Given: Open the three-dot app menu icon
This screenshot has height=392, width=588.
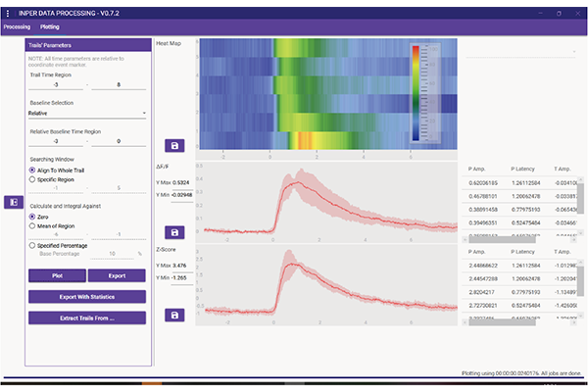Looking at the screenshot, I should 9,11.
